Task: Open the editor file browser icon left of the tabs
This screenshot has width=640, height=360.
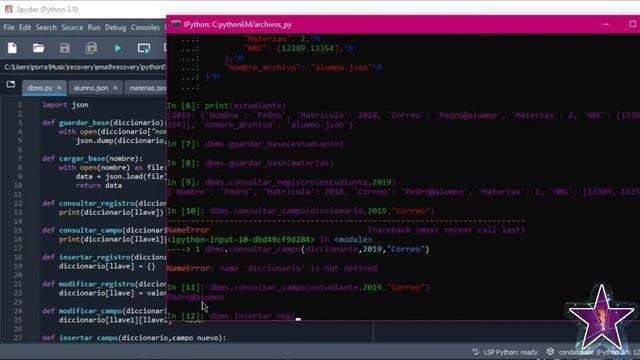Action: coord(11,84)
